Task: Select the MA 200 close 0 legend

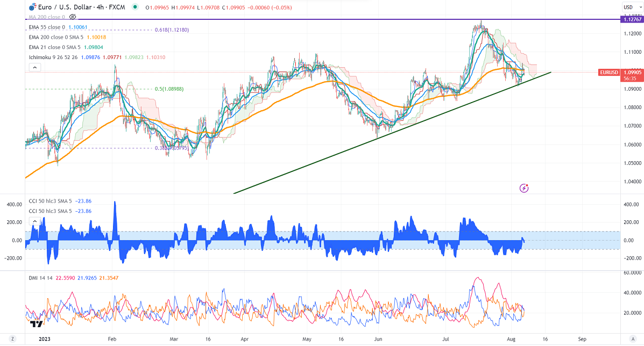Action: (x=47, y=17)
